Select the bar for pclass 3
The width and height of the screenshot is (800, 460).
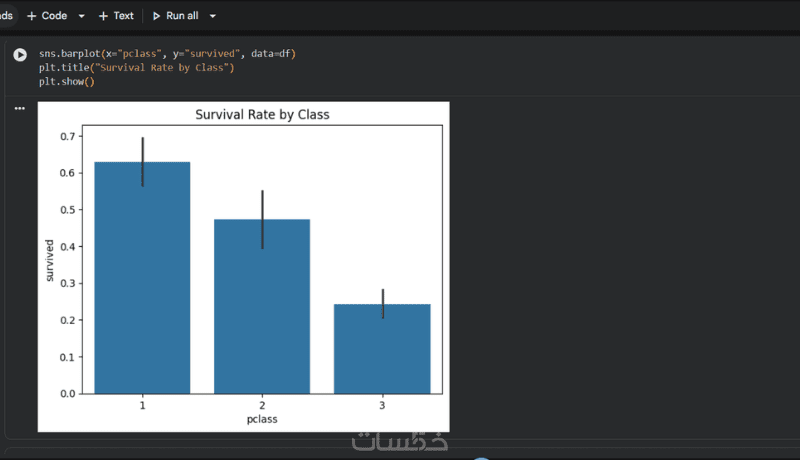click(382, 348)
